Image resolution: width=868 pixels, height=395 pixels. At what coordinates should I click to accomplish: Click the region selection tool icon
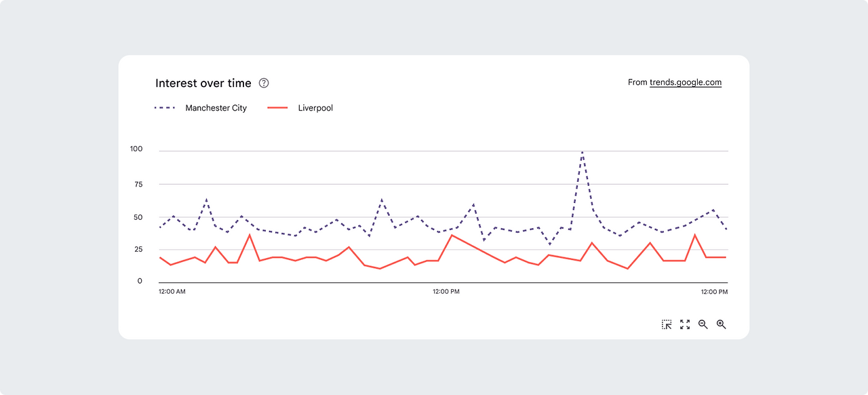(x=667, y=324)
